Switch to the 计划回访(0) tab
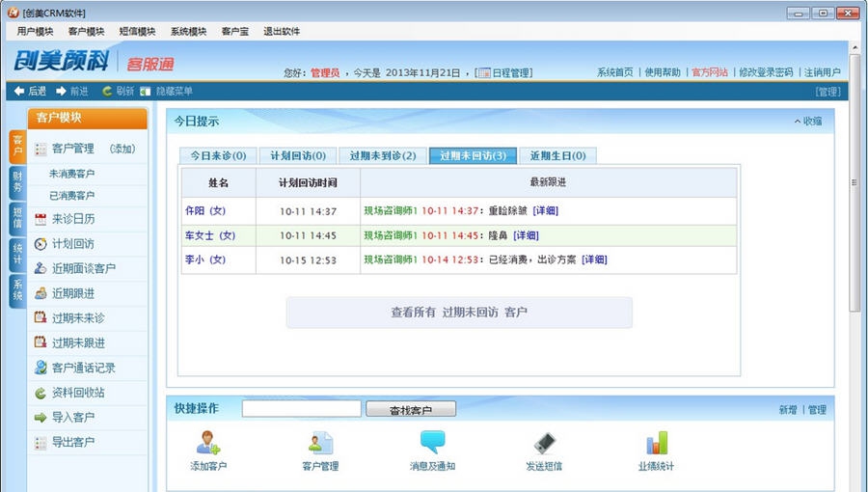The image size is (868, 492). [298, 156]
